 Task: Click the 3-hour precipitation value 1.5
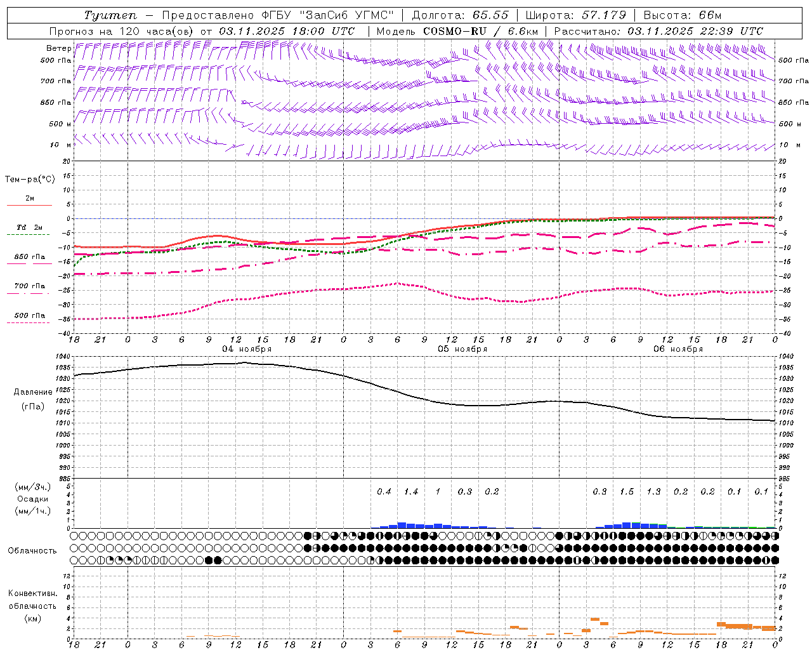(x=627, y=492)
